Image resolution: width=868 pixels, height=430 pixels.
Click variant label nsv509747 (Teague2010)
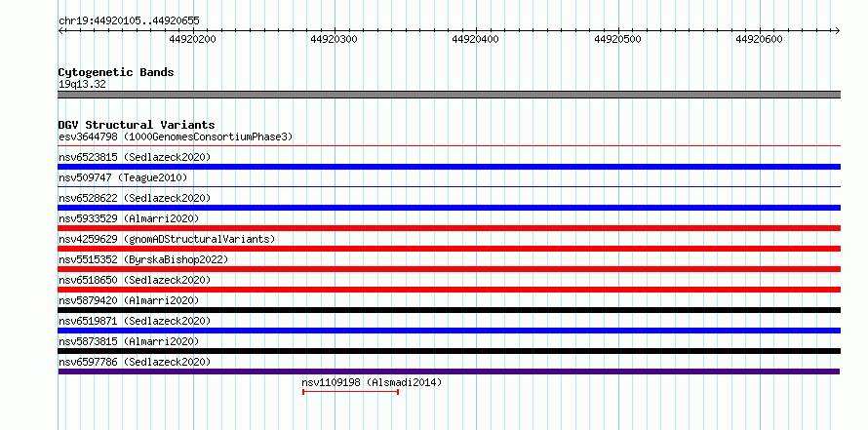123,177
